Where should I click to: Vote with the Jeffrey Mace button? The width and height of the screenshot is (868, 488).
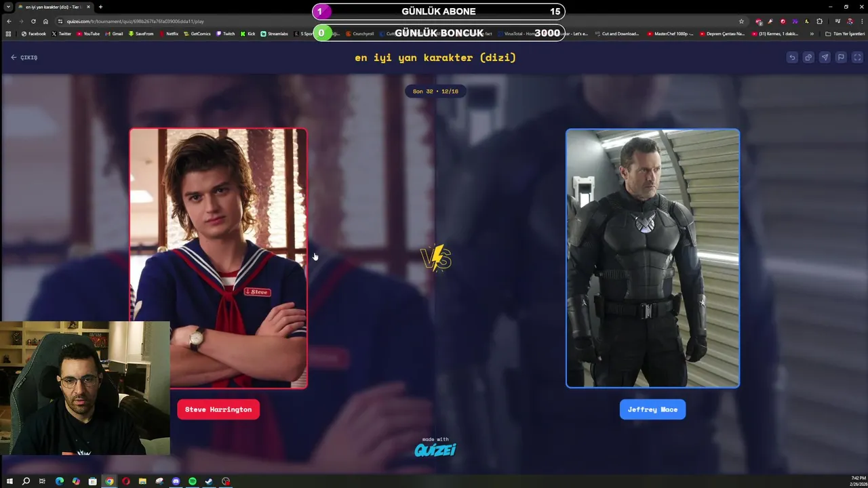652,409
